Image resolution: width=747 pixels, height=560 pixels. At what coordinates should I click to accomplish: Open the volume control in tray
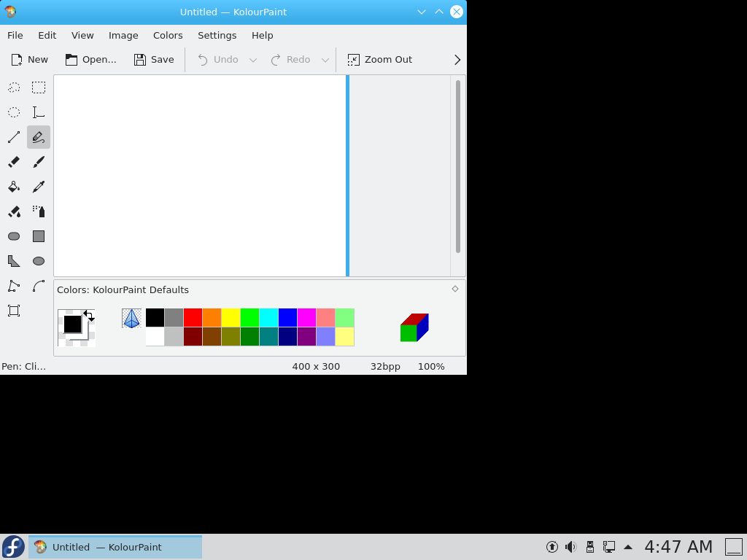[570, 547]
